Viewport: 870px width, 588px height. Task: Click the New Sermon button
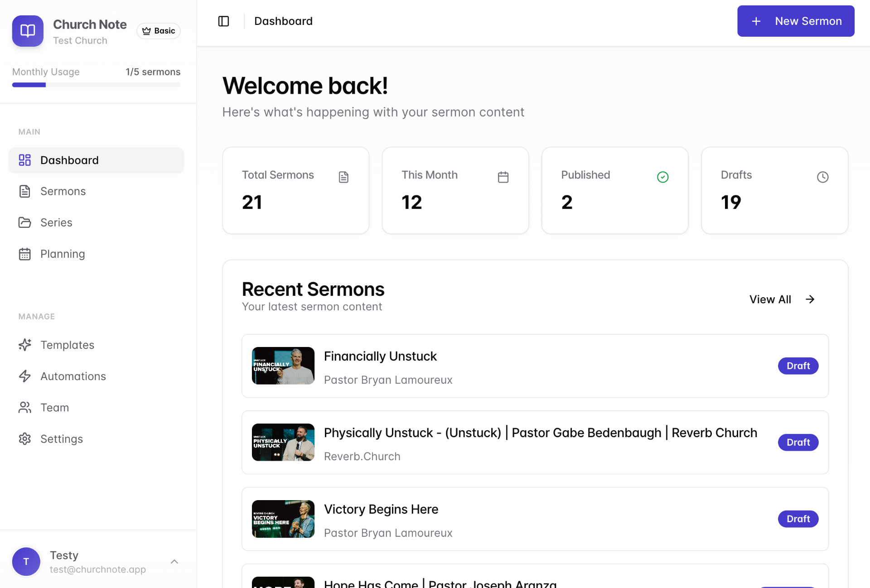(x=796, y=21)
